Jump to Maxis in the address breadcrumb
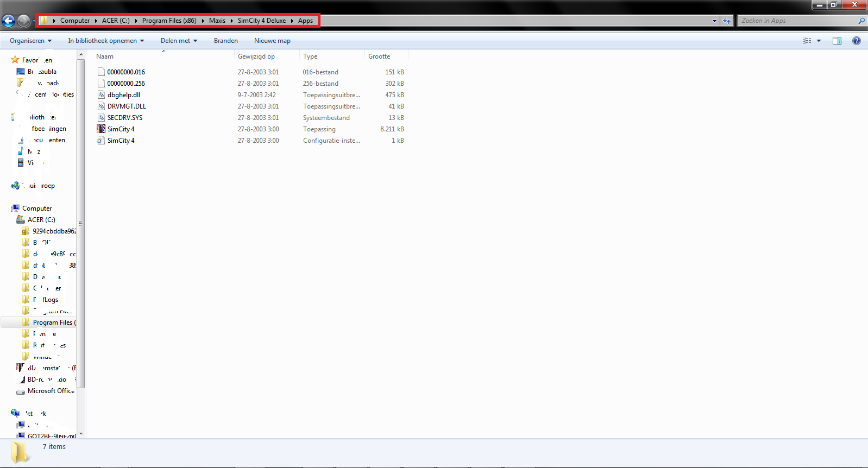 pos(217,21)
